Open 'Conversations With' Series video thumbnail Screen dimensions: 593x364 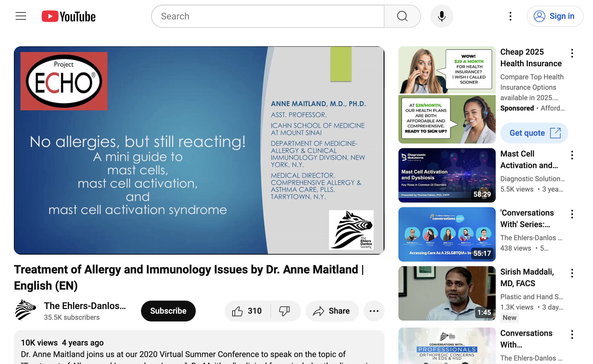(x=447, y=234)
